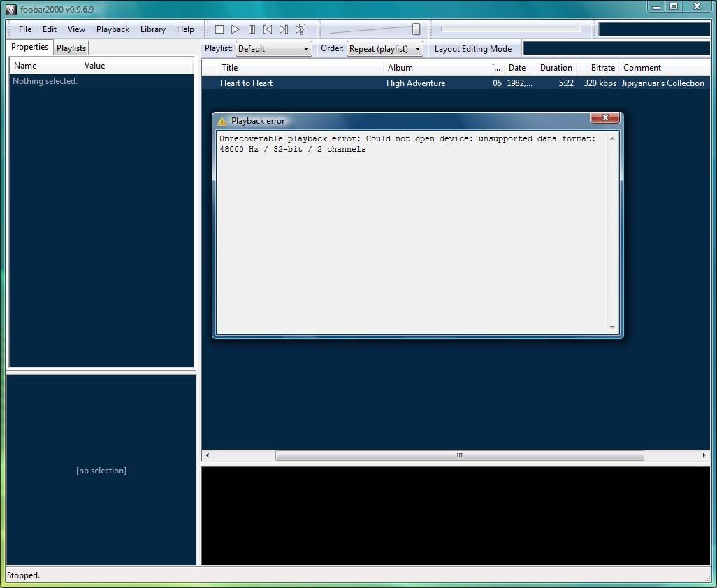Open the View menu
The image size is (717, 588).
coord(76,29)
